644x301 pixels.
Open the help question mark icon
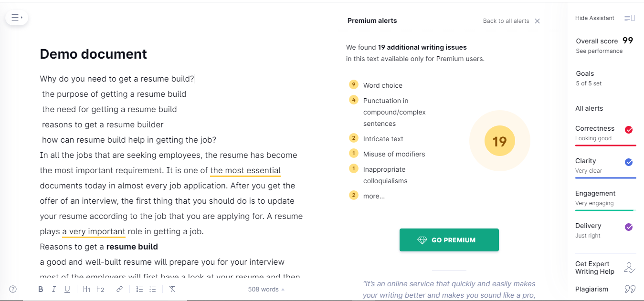click(13, 289)
